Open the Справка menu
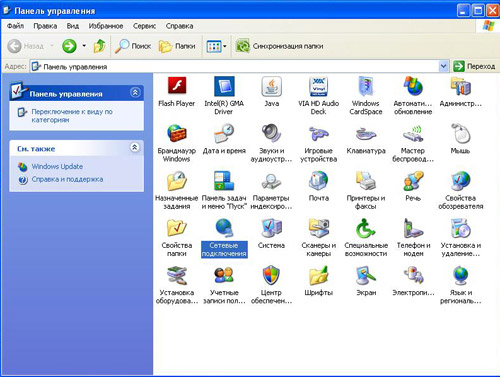The height and width of the screenshot is (377, 500). [x=179, y=26]
